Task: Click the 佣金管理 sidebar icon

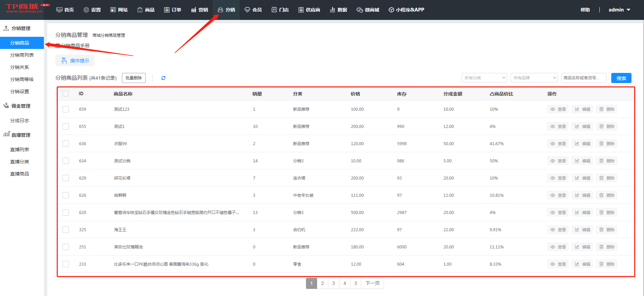Action: click(x=6, y=106)
